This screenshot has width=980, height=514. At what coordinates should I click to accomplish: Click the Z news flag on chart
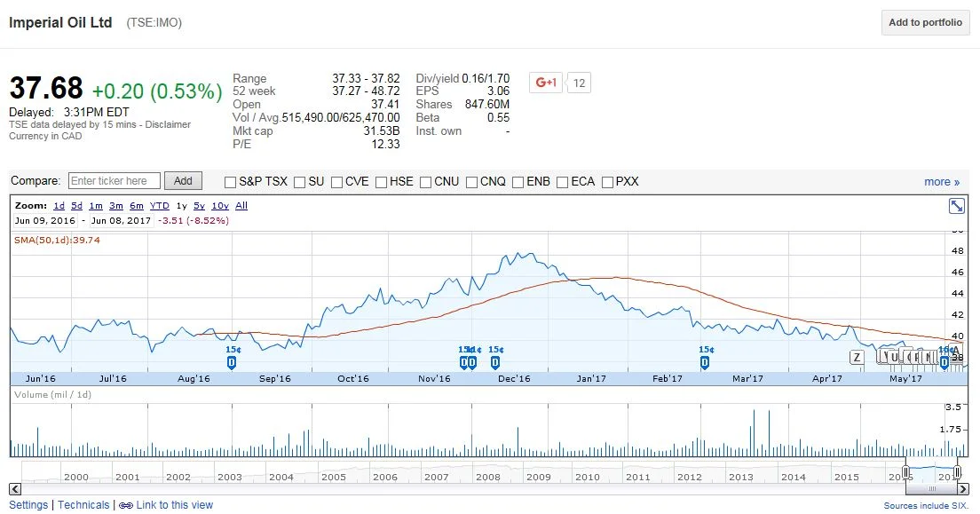coord(857,357)
